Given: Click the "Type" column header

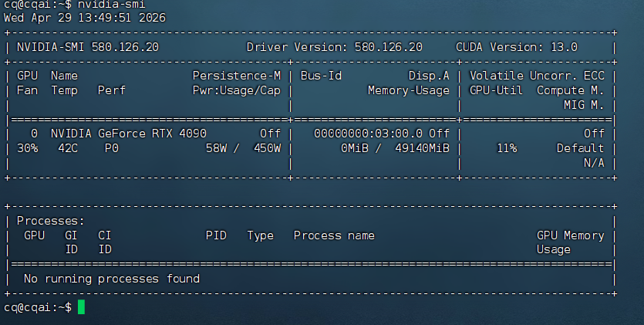Looking at the screenshot, I should click(x=260, y=236).
